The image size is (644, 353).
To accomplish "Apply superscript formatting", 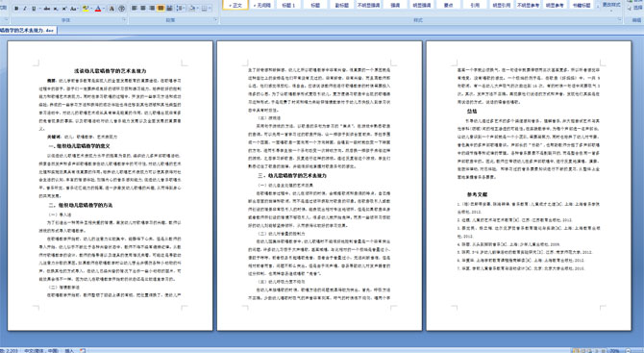I will [64, 9].
